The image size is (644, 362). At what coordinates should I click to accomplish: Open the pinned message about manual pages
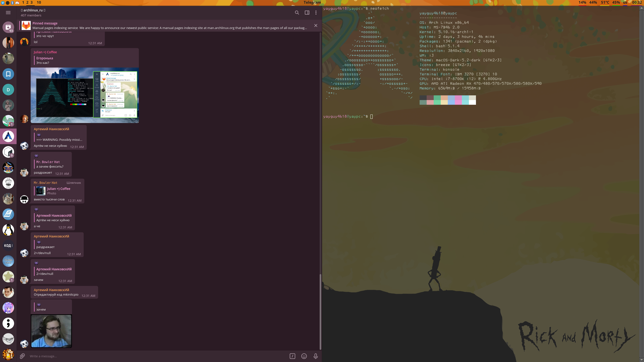[x=165, y=25]
